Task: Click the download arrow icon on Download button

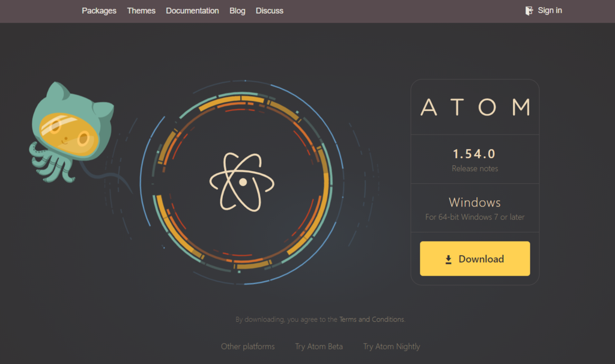Action: pos(447,258)
